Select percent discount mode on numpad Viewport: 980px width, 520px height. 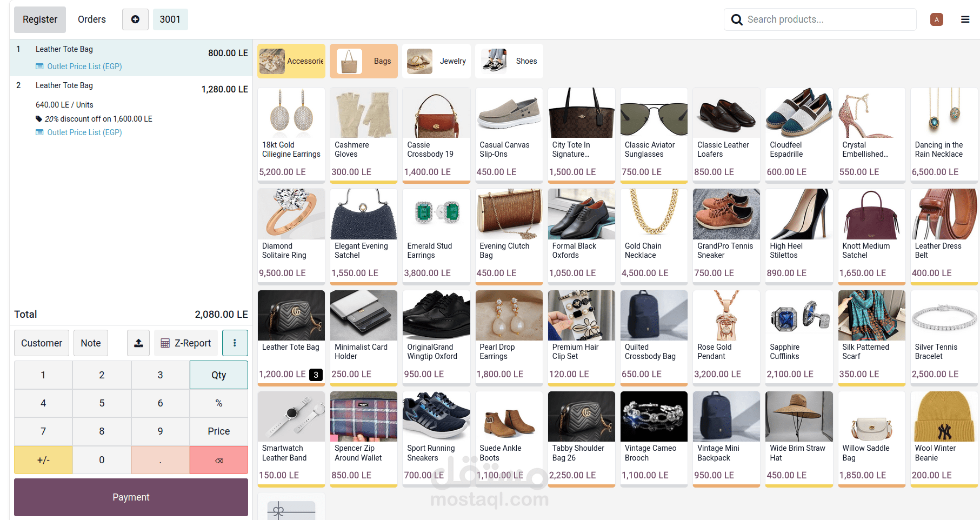(x=219, y=403)
